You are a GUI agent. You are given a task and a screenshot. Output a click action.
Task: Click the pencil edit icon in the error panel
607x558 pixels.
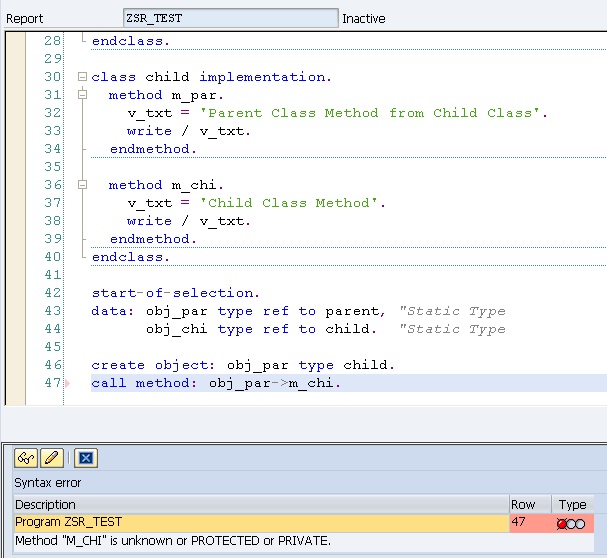pos(52,458)
